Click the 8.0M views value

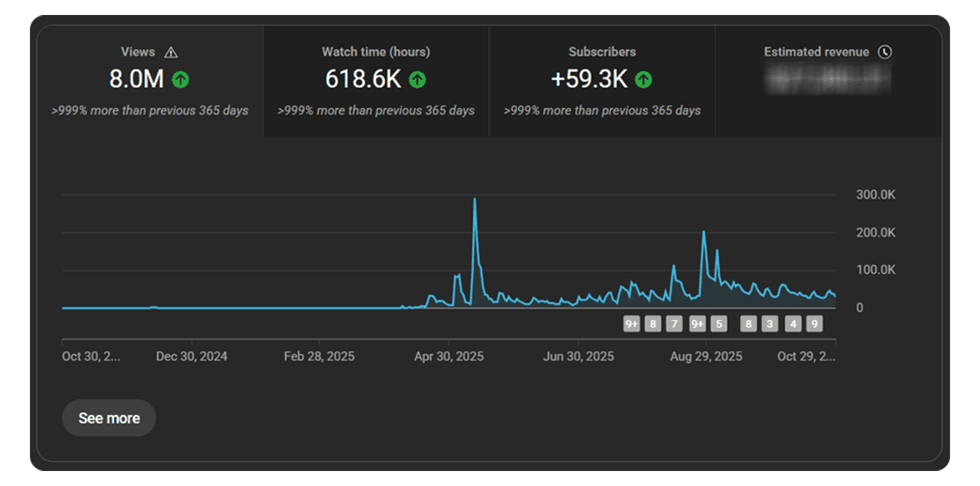(136, 79)
